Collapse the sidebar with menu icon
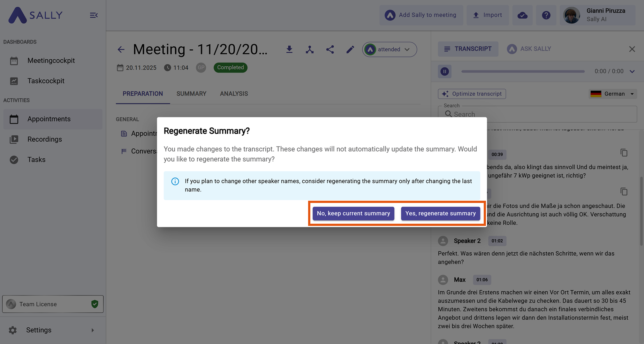The height and width of the screenshot is (344, 644). (x=94, y=15)
